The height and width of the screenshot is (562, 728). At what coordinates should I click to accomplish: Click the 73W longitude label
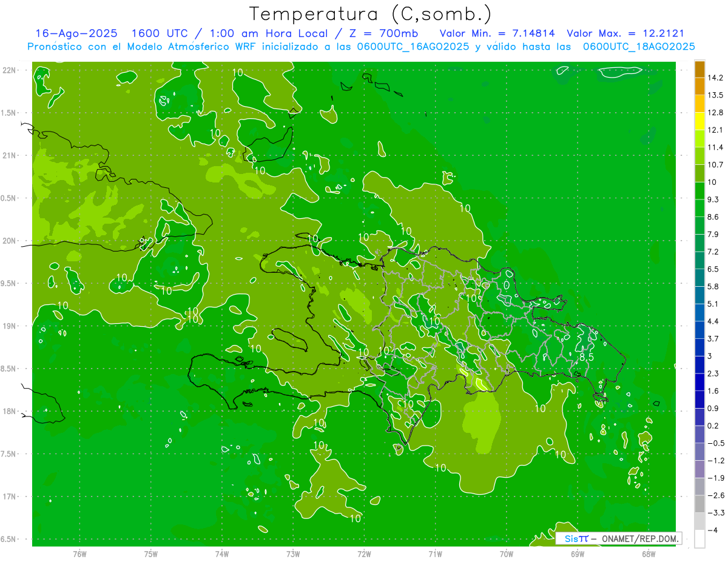(293, 554)
